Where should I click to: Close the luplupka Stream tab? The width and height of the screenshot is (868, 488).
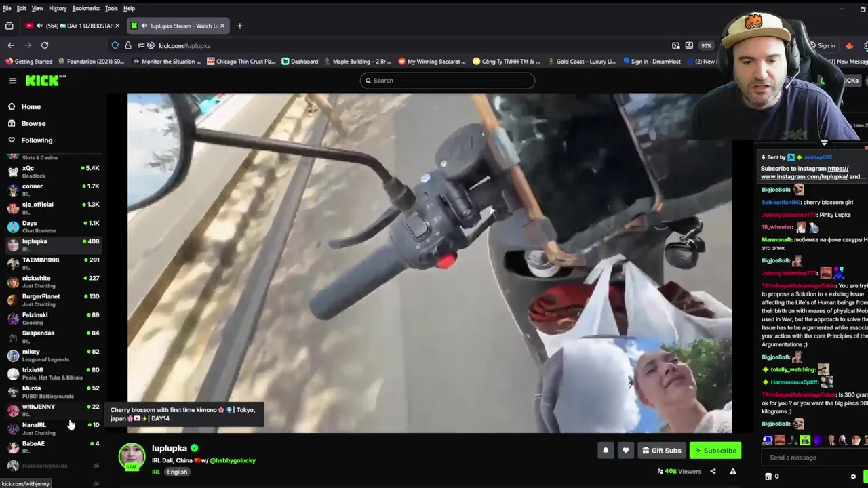(x=222, y=26)
